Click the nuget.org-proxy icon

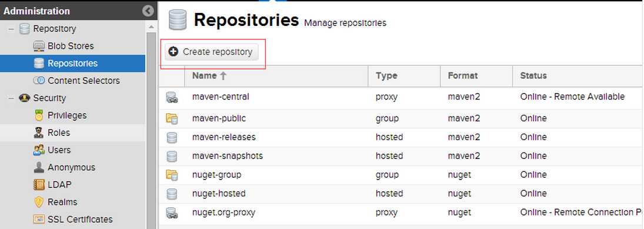pyautogui.click(x=172, y=213)
